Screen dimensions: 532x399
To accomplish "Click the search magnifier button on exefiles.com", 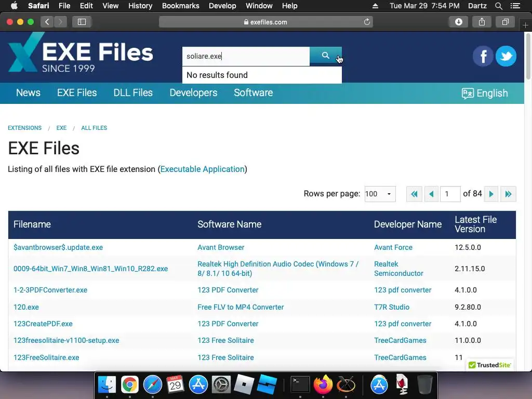I will [325, 55].
